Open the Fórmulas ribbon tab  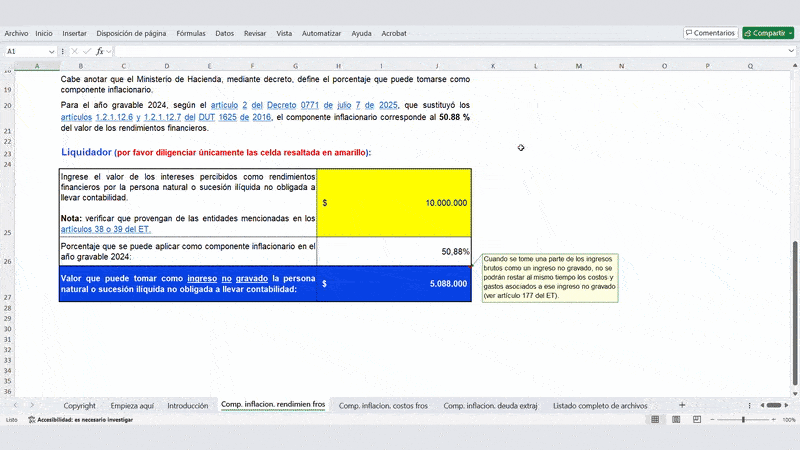point(190,33)
